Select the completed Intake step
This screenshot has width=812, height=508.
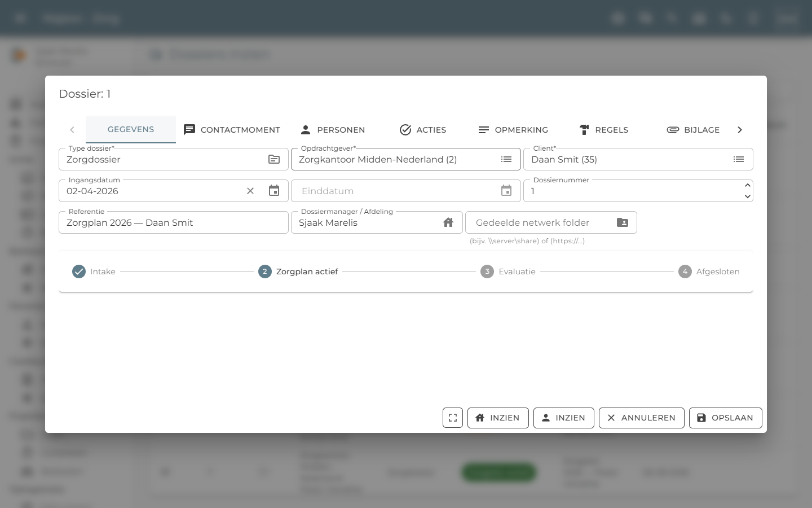coord(94,271)
